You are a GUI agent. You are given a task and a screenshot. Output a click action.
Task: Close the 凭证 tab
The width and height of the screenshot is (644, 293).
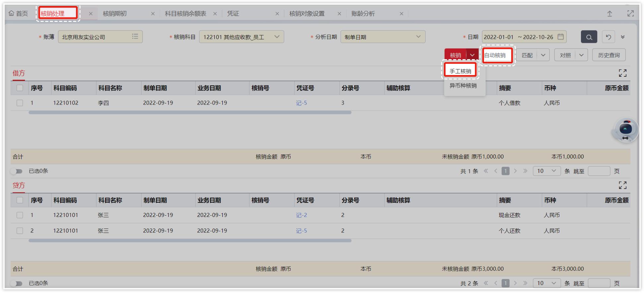tap(277, 14)
